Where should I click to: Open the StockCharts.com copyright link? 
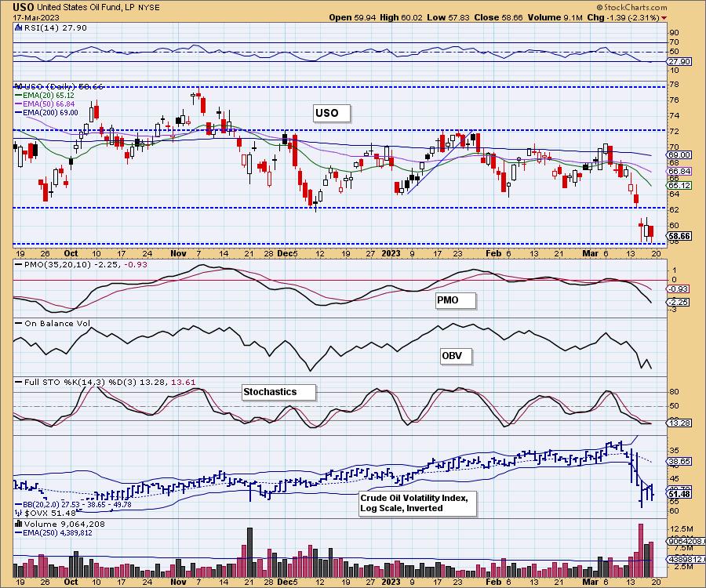pyautogui.click(x=631, y=7)
